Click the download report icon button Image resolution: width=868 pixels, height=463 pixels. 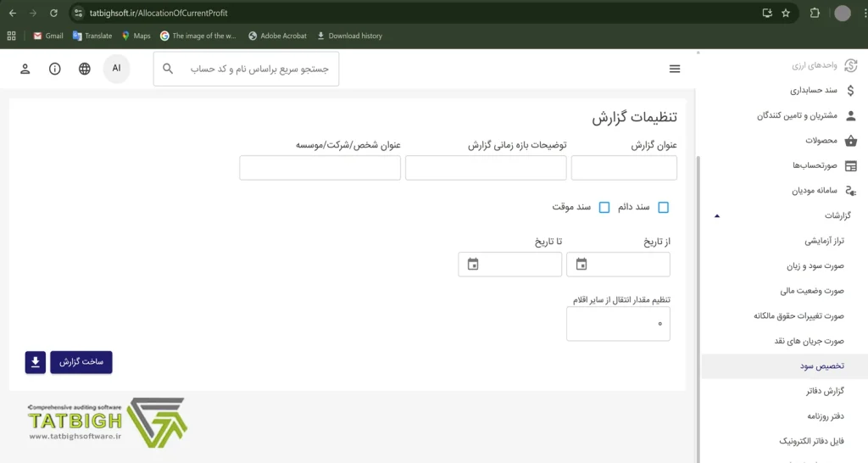35,362
